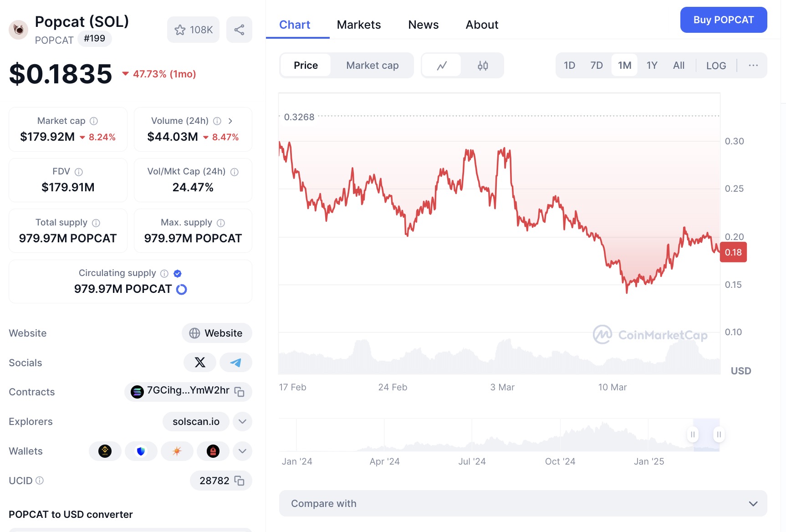
Task: Click the Buy POPCAT button
Action: click(724, 20)
